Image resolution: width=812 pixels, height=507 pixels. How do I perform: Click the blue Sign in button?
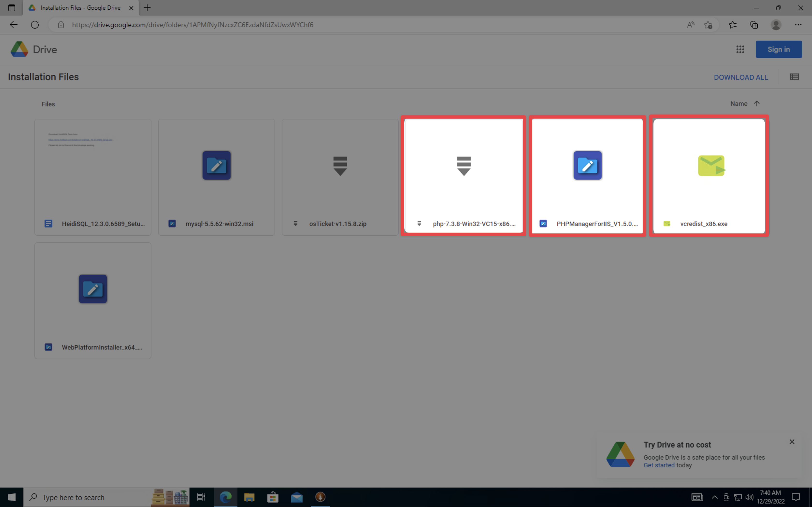pos(778,50)
